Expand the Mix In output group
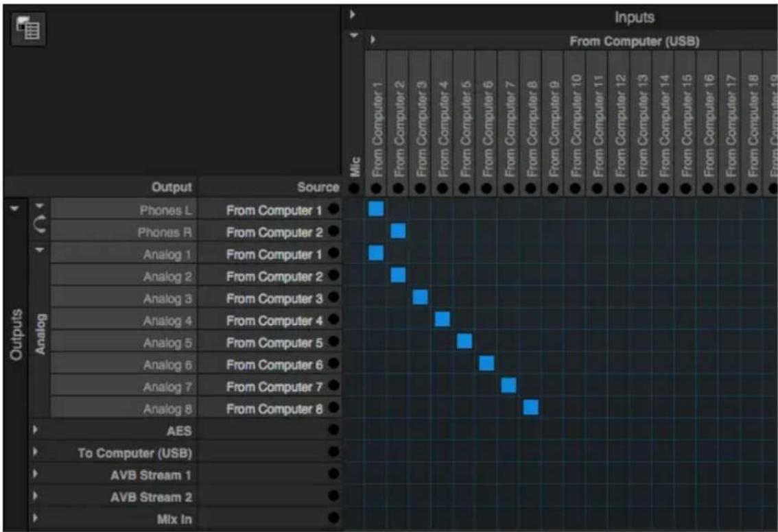 click(35, 518)
